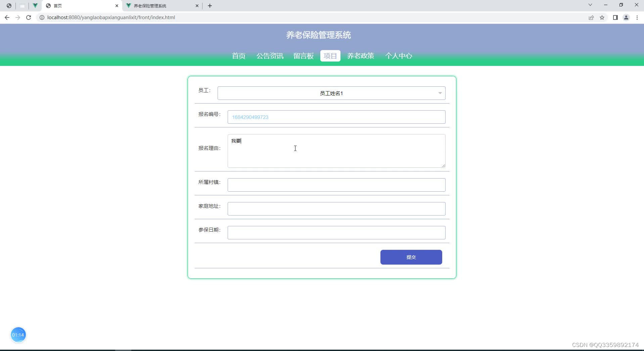Bookmark this page with the star icon
This screenshot has height=351, width=644.
click(602, 17)
